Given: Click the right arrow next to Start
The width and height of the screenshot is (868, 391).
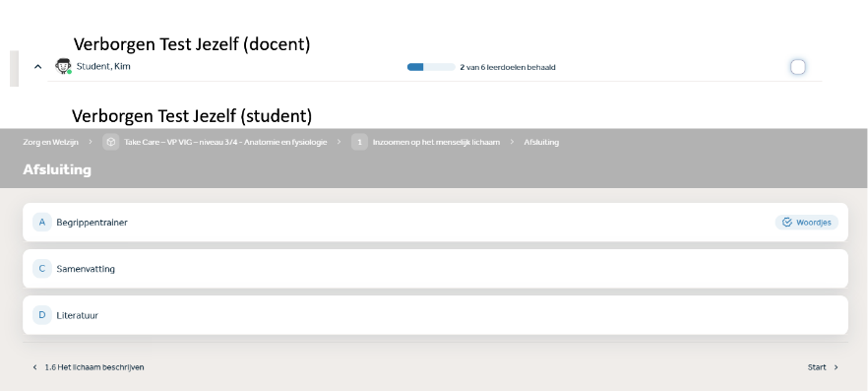Looking at the screenshot, I should (836, 367).
